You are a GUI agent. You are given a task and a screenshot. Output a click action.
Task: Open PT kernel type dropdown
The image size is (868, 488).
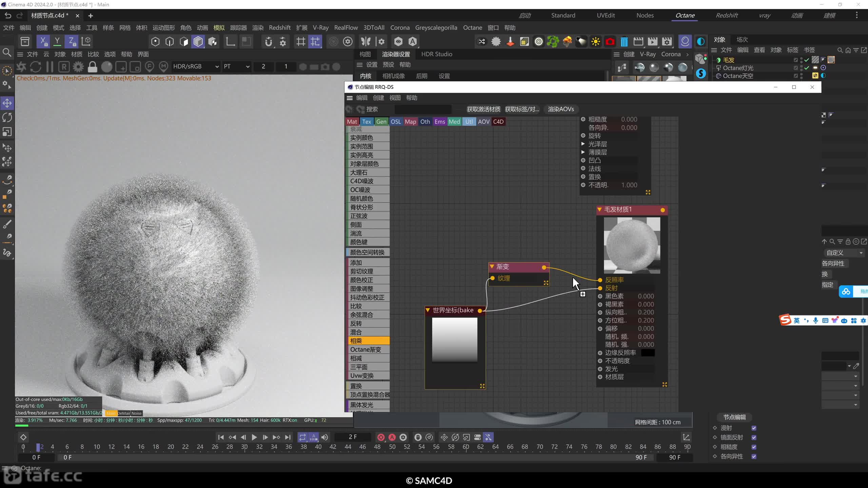(x=236, y=66)
